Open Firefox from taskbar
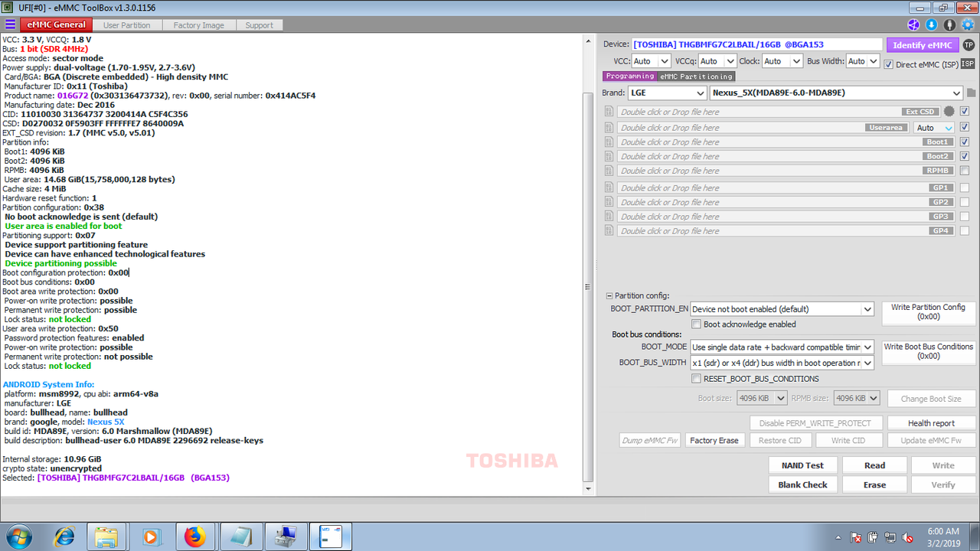The image size is (980, 551). pyautogui.click(x=195, y=536)
